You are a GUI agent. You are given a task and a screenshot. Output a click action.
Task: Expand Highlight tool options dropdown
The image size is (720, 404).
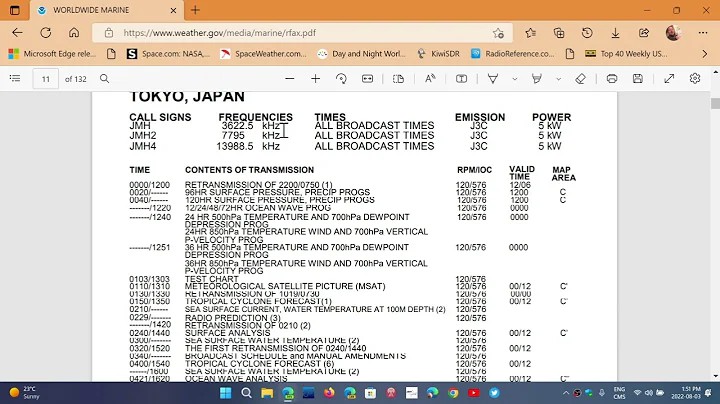point(558,79)
